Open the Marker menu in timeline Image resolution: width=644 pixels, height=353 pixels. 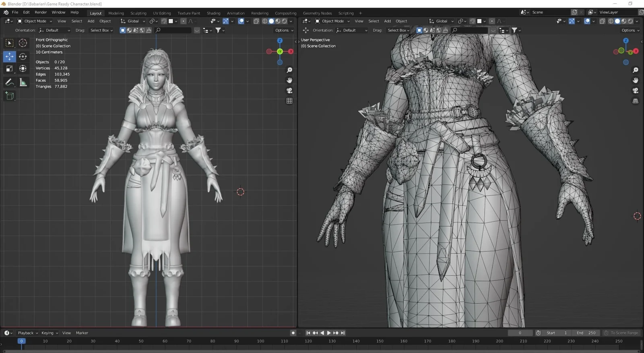coord(82,333)
